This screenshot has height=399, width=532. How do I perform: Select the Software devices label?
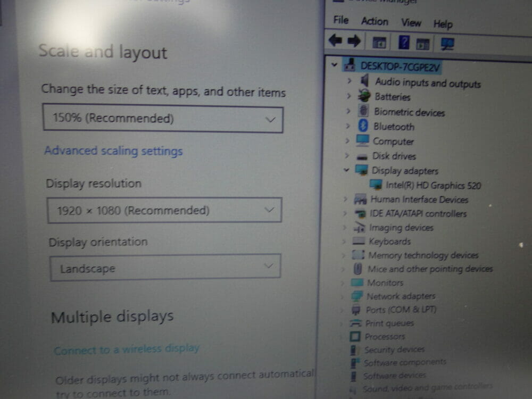(x=395, y=375)
